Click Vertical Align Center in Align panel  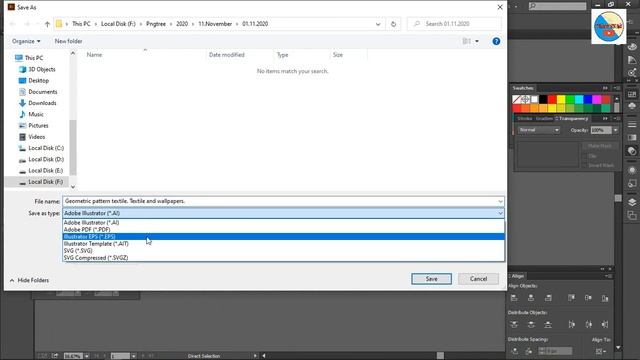click(588, 298)
